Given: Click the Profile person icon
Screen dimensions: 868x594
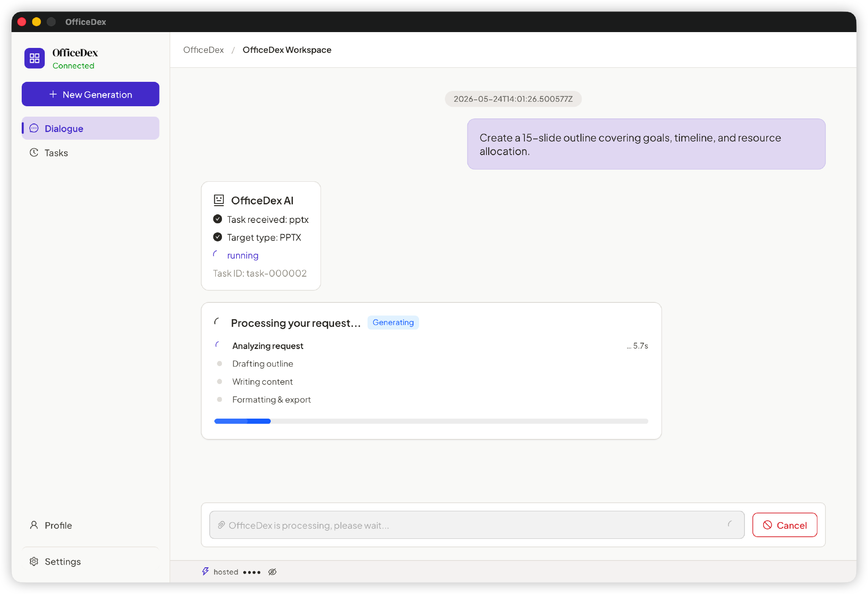Looking at the screenshot, I should pos(34,525).
